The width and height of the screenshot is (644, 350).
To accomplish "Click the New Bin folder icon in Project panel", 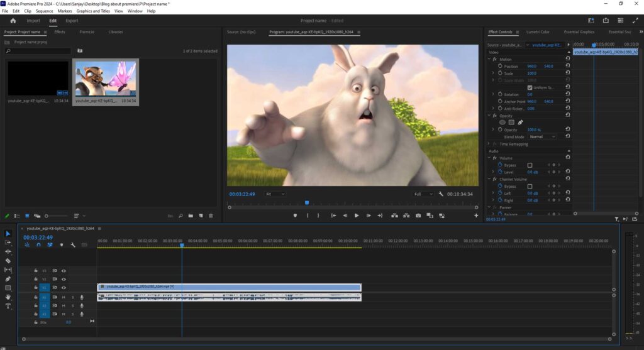I will coord(191,216).
